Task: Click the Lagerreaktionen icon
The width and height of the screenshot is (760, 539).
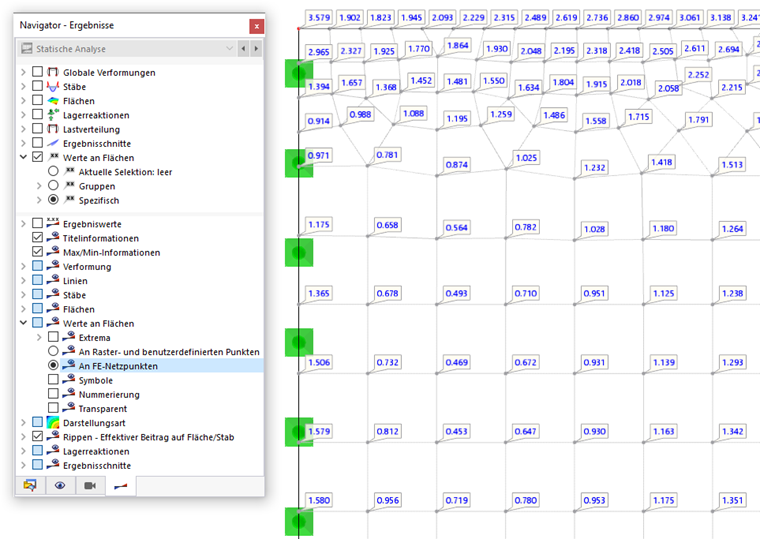Action: (53, 114)
